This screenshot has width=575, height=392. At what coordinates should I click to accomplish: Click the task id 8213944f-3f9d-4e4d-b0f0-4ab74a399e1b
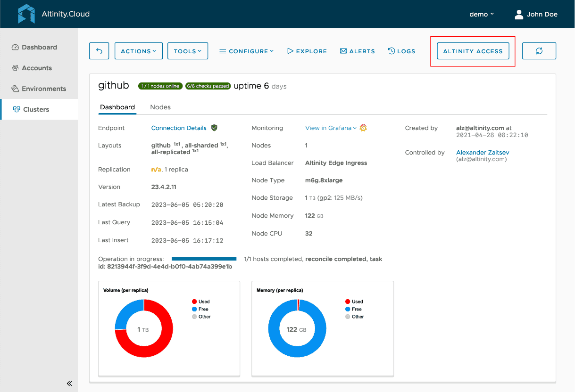[169, 267]
